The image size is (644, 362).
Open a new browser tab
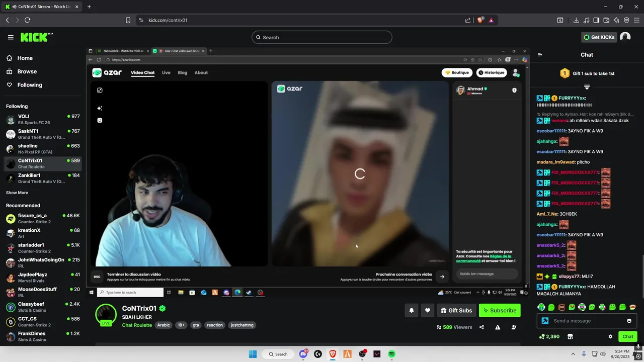point(89,7)
